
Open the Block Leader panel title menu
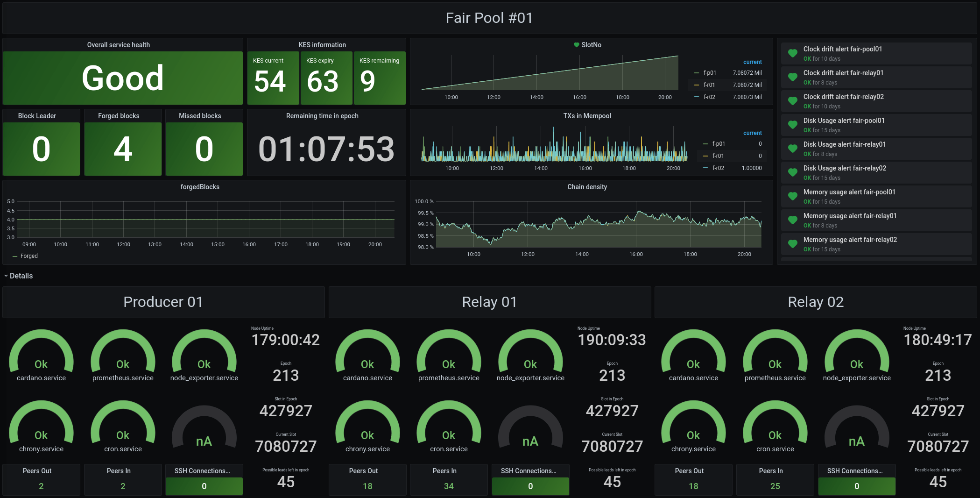(x=37, y=116)
